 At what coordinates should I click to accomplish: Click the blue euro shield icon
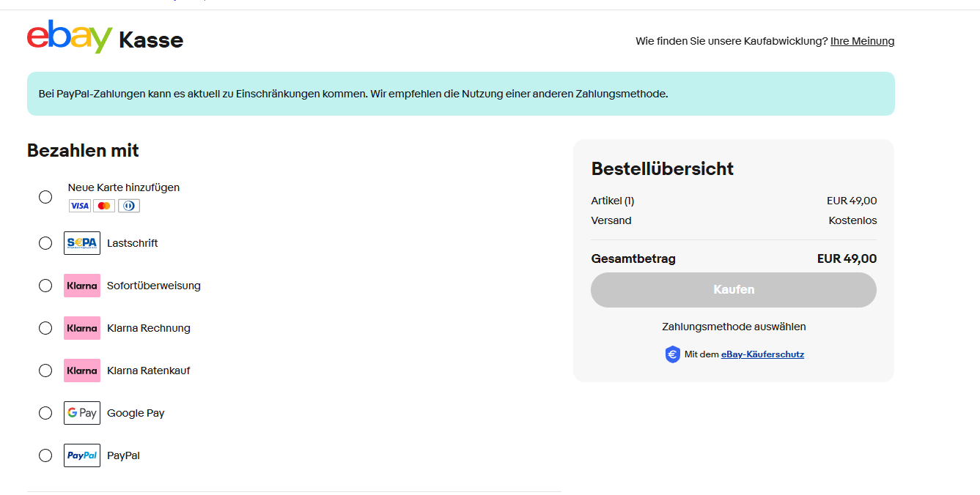(672, 354)
